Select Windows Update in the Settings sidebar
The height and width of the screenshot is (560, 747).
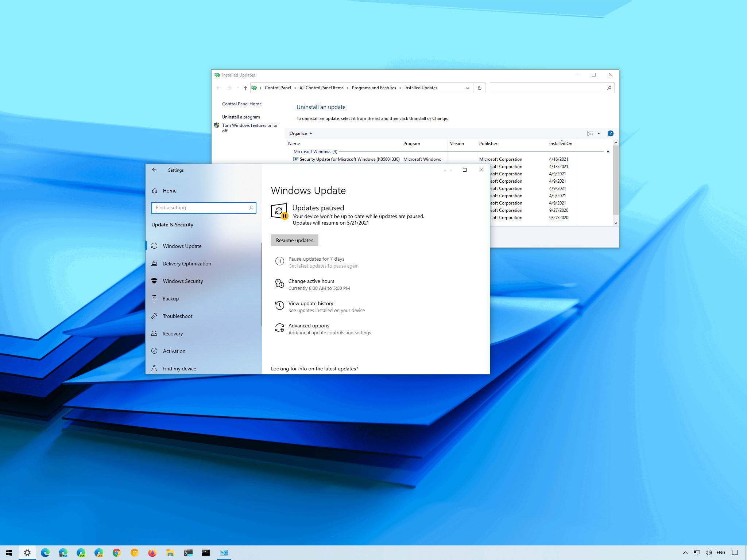pyautogui.click(x=182, y=246)
